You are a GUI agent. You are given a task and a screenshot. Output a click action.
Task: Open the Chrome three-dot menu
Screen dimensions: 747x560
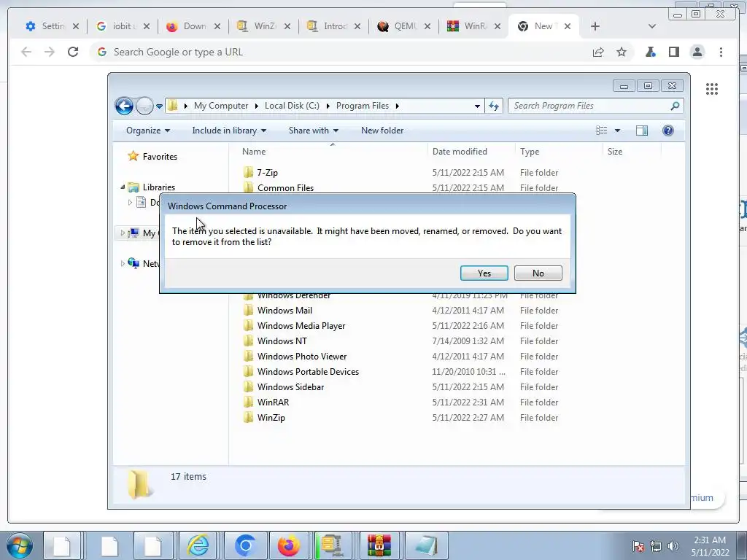coord(721,52)
